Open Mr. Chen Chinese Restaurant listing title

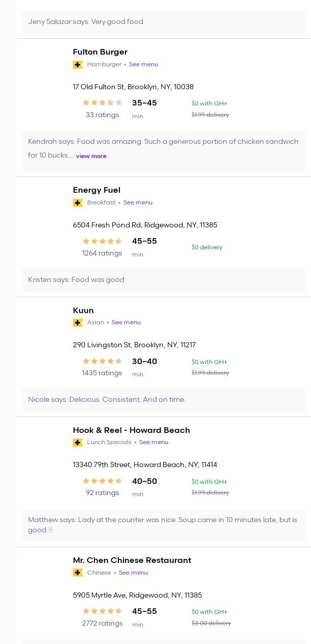[x=132, y=560]
